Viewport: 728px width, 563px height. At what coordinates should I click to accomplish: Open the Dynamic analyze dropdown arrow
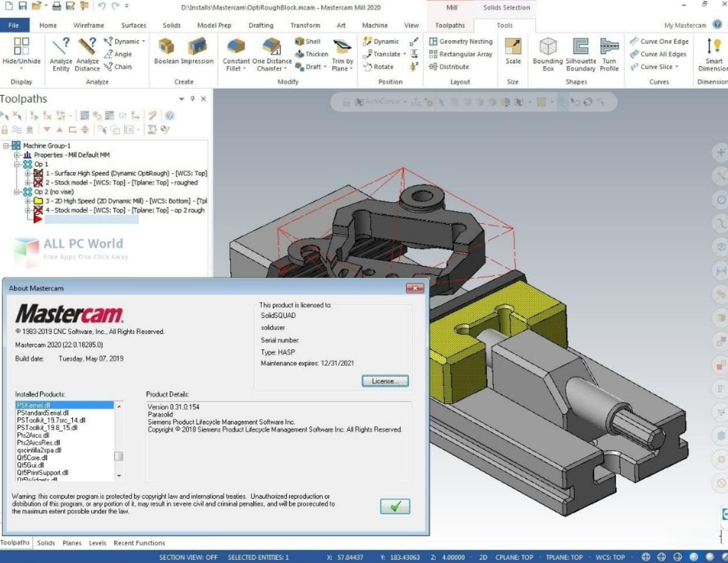coord(144,41)
